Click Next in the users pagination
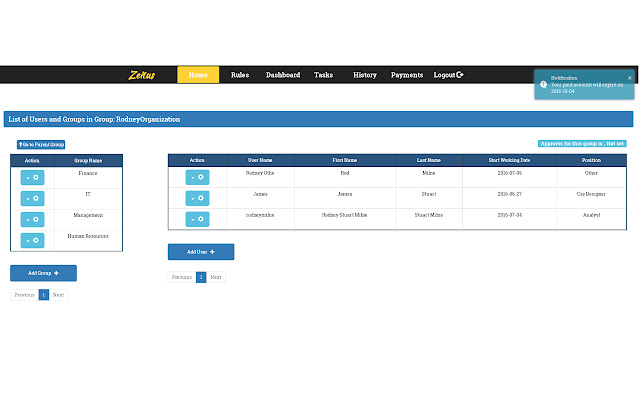 click(x=216, y=277)
